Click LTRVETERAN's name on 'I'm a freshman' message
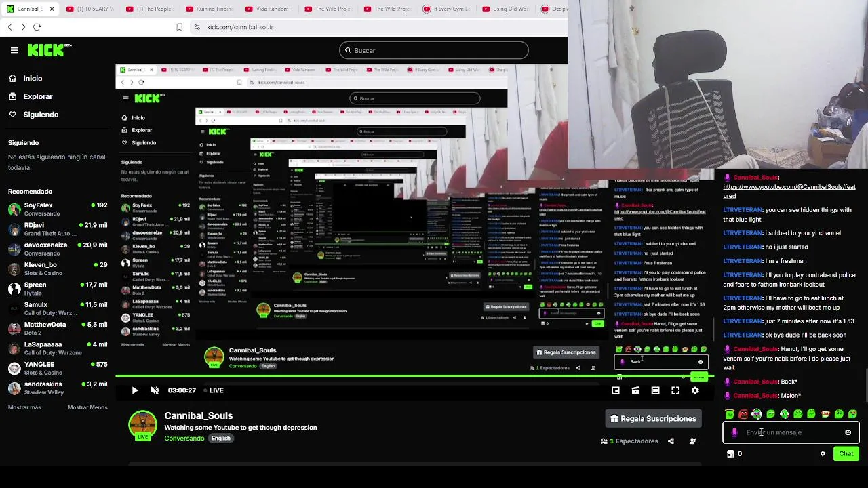 click(743, 261)
